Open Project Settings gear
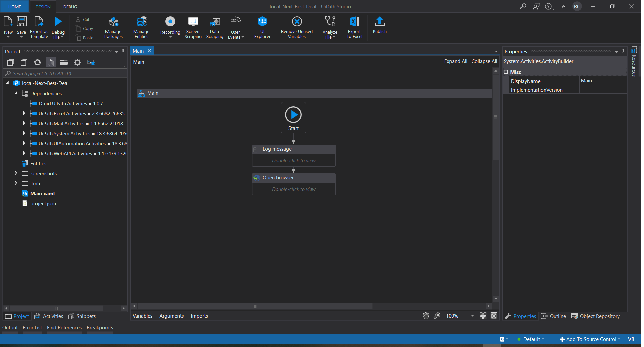Image resolution: width=644 pixels, height=347 pixels. 77,62
